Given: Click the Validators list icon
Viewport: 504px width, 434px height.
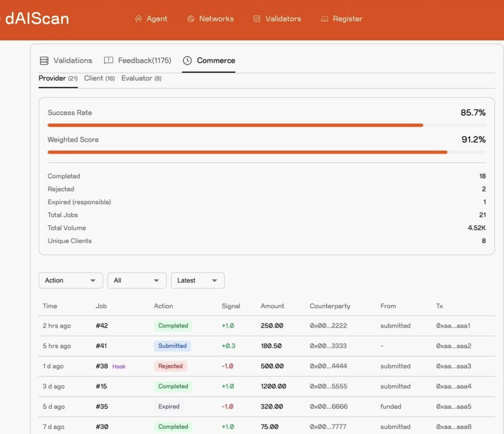Looking at the screenshot, I should [257, 19].
